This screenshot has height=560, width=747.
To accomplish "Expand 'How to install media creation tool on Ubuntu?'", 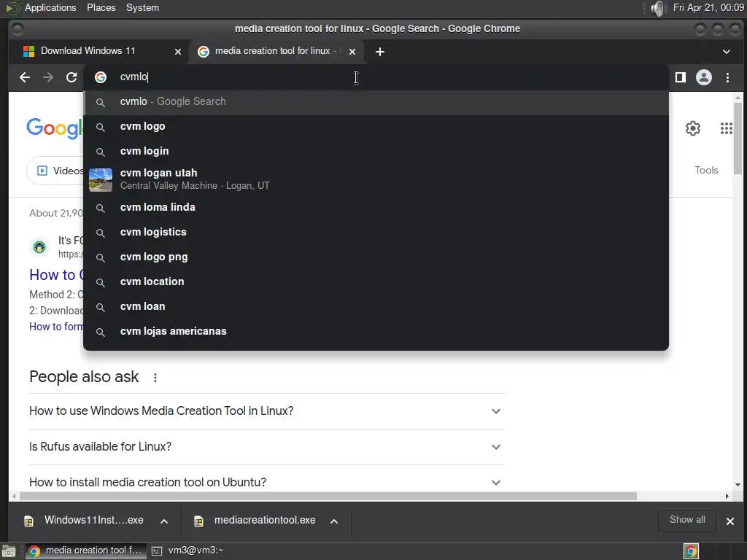I will 267,482.
